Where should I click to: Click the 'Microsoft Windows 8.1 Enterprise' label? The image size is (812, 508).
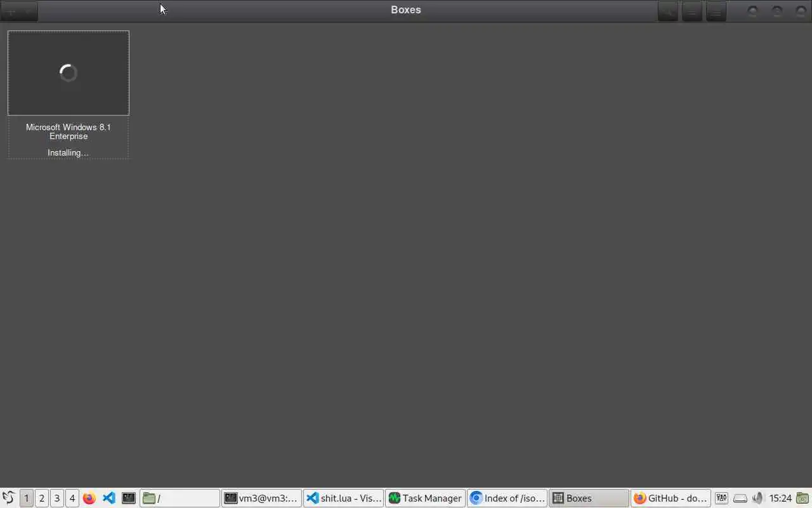pyautogui.click(x=69, y=131)
